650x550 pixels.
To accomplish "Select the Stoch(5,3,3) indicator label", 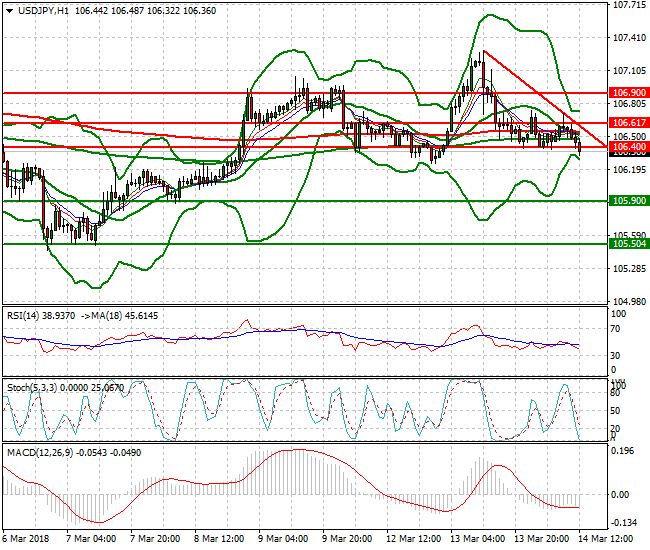I will pyautogui.click(x=36, y=384).
